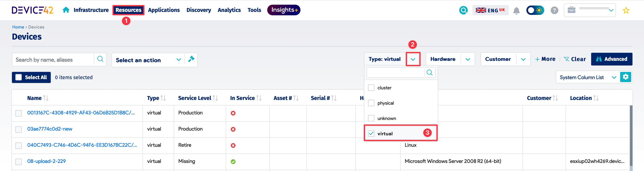Tick the Select All checkbox
Screen dimensions: 644x171
pyautogui.click(x=19, y=77)
